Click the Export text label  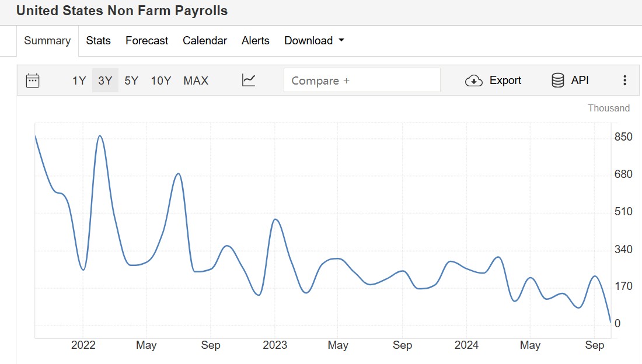click(x=505, y=80)
